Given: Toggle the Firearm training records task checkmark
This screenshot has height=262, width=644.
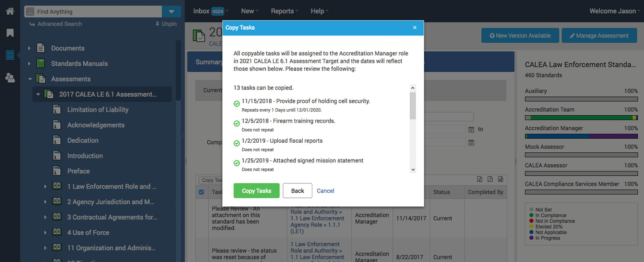Looking at the screenshot, I should (237, 124).
